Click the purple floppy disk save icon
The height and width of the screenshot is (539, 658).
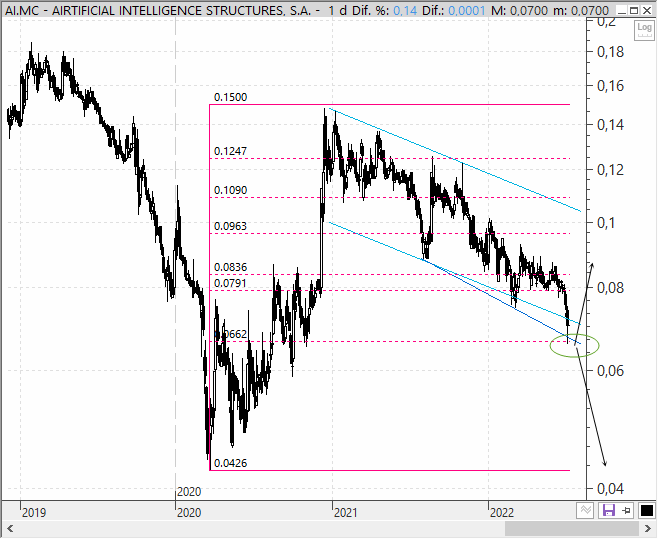pyautogui.click(x=608, y=510)
